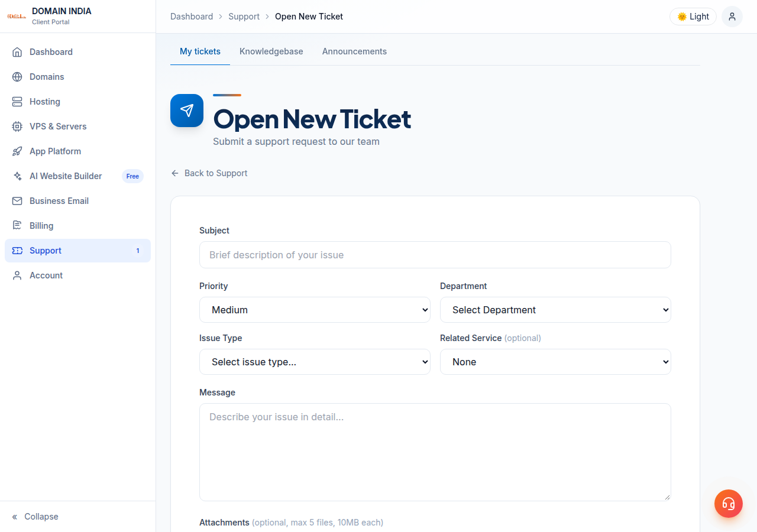The width and height of the screenshot is (757, 532).
Task: Click the VPS & Servers chip icon
Action: [x=17, y=126]
